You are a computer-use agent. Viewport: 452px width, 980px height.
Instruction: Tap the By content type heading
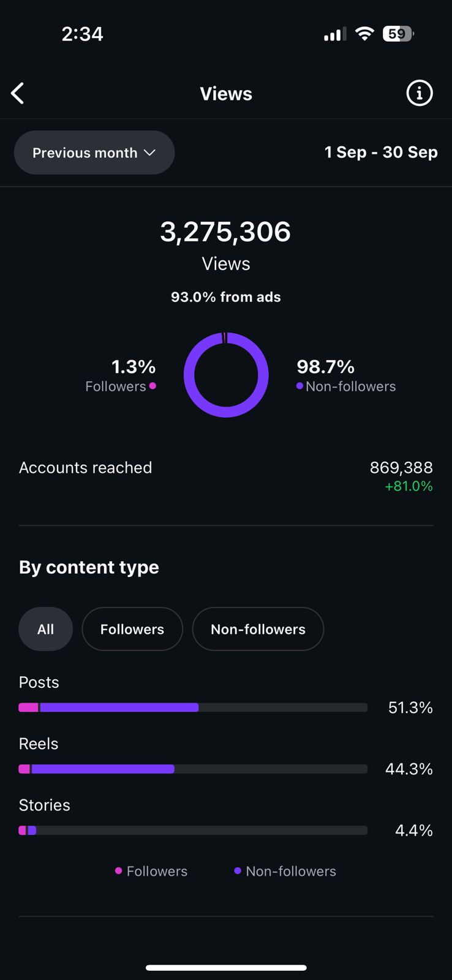coord(89,567)
